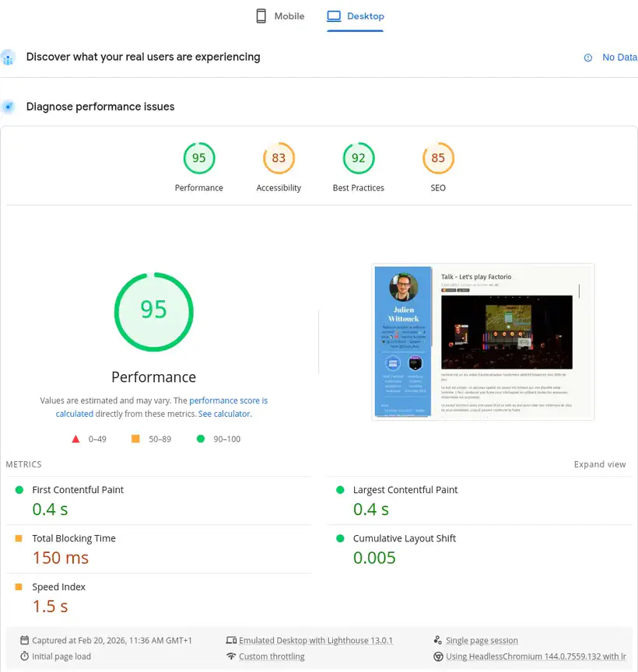
Task: Click the blue icon beside Discover what your real users
Action: click(9, 57)
